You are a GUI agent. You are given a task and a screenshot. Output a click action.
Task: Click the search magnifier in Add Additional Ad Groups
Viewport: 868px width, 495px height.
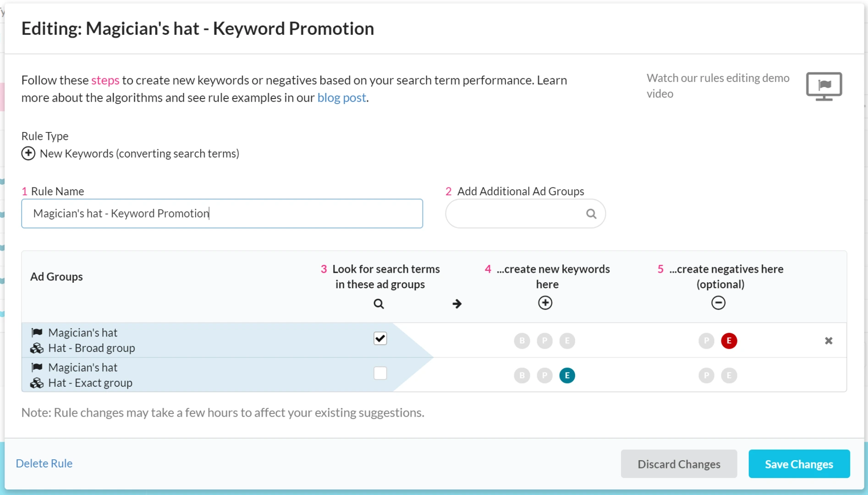click(x=591, y=214)
